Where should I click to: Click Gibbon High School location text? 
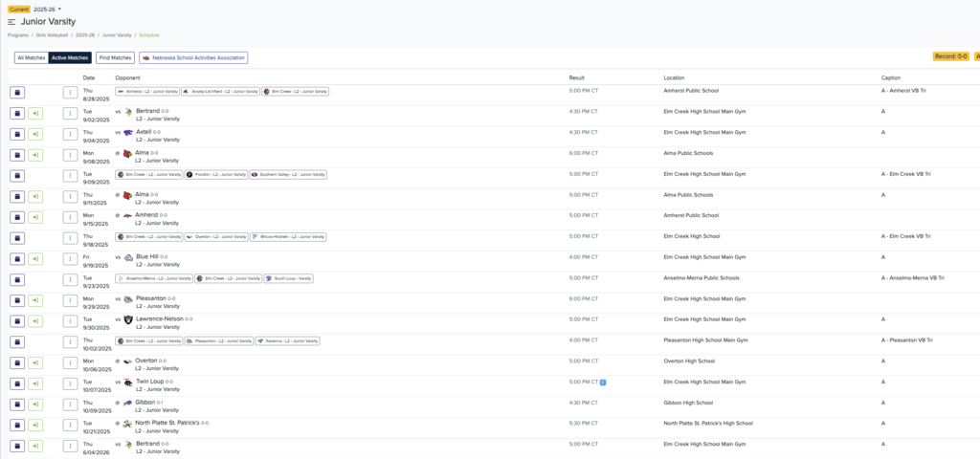coord(688,403)
